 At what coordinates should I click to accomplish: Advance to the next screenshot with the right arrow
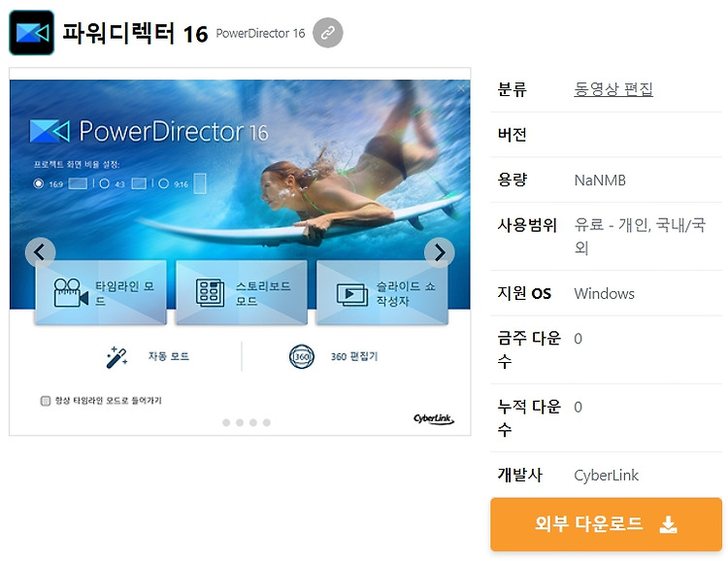coord(439,252)
